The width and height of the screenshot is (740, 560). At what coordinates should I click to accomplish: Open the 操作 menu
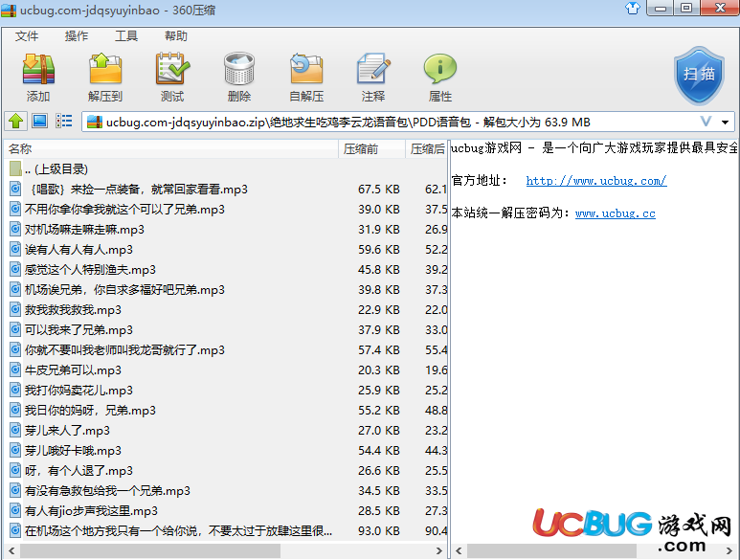pyautogui.click(x=77, y=36)
